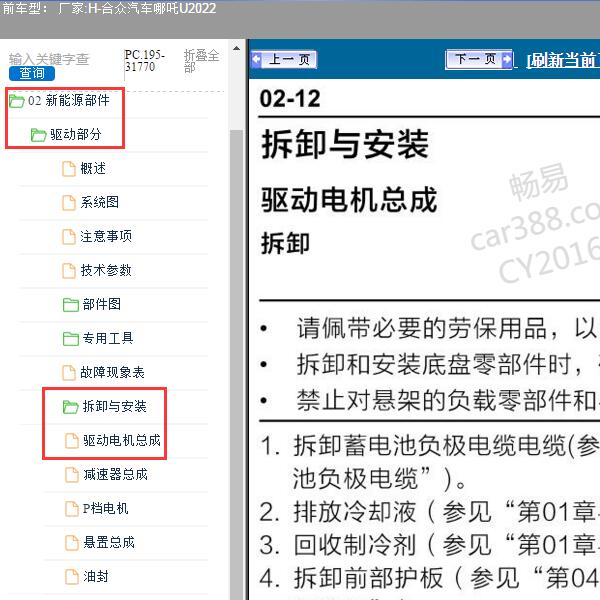Expand the 专用工具 folder
The width and height of the screenshot is (600, 600).
coord(98,338)
